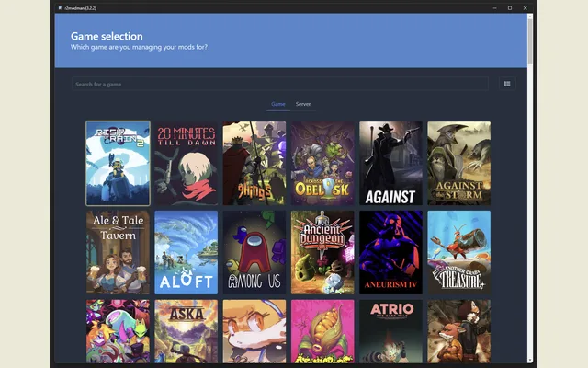
Task: Open the Against game cover
Action: point(390,163)
